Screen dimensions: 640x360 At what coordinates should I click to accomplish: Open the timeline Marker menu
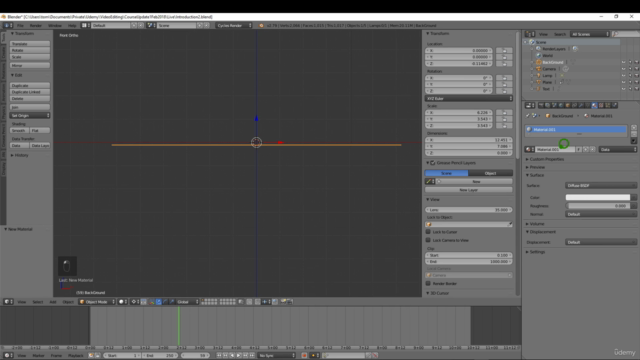point(38,356)
